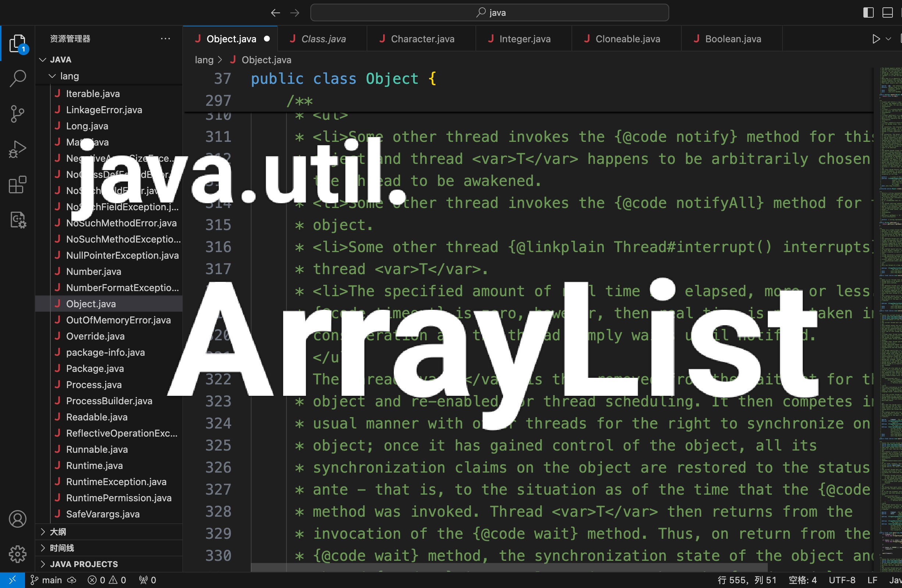
Task: Open the run options dropdown arrow
Action: pos(888,39)
